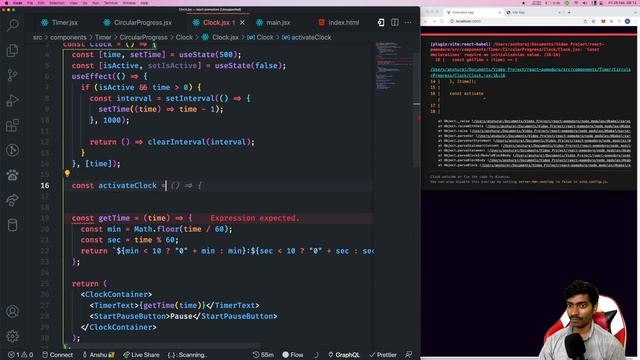Click the paw print icon in activity bar
The width and height of the screenshot is (640, 360).
13,175
